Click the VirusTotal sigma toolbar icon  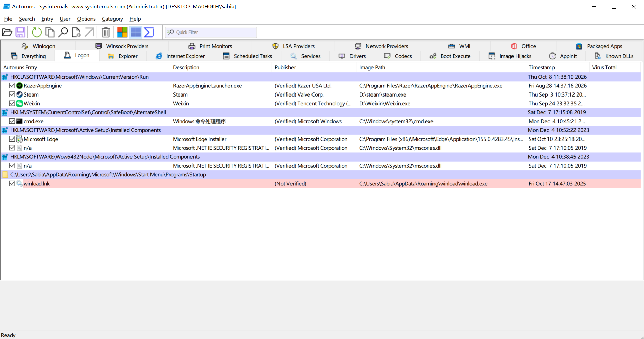click(x=149, y=32)
